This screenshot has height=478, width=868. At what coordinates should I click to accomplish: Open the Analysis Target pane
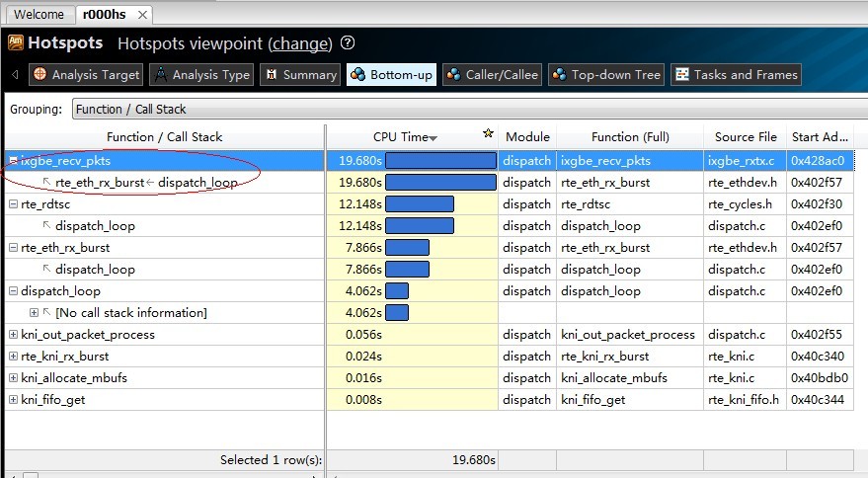(86, 75)
